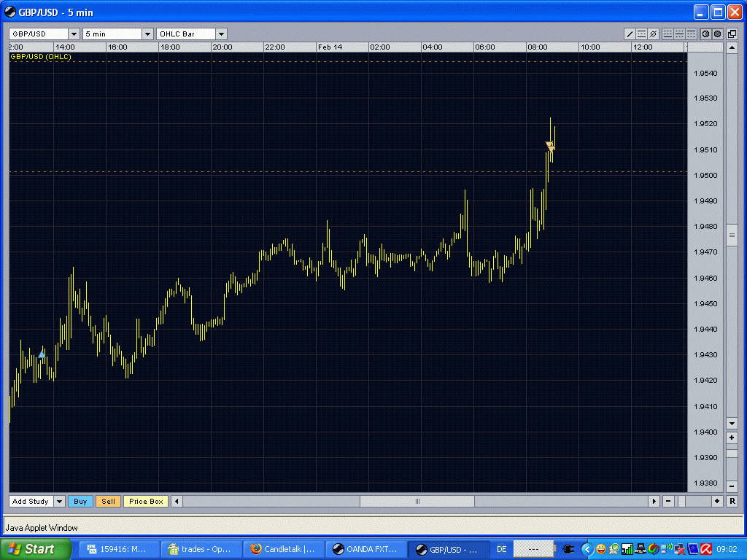This screenshot has height=560, width=747.
Task: Click the blue monitor tray icon
Action: pos(693,550)
